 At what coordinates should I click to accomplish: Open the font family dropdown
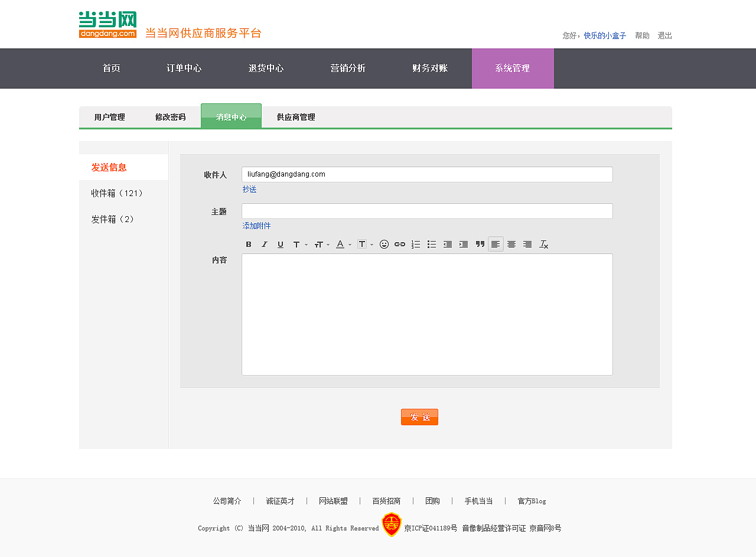(x=298, y=244)
